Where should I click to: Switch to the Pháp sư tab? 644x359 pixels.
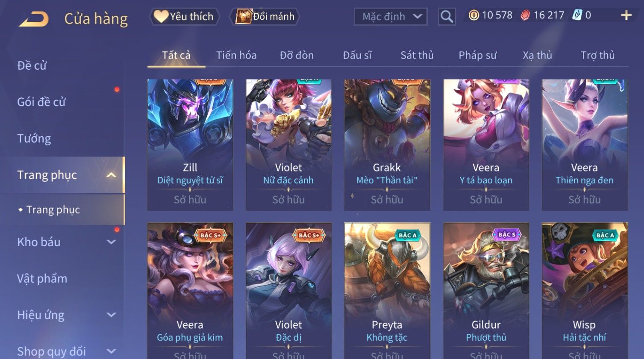coord(477,55)
